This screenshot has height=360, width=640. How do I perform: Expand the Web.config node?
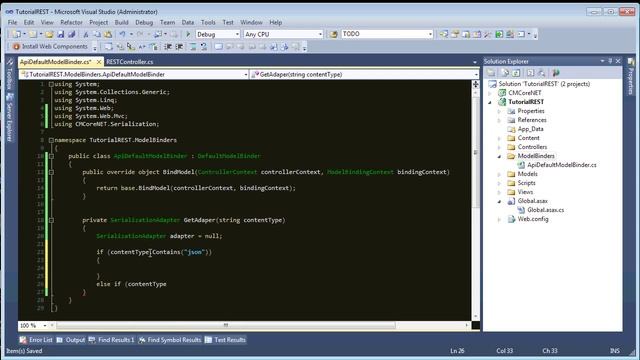click(499, 219)
